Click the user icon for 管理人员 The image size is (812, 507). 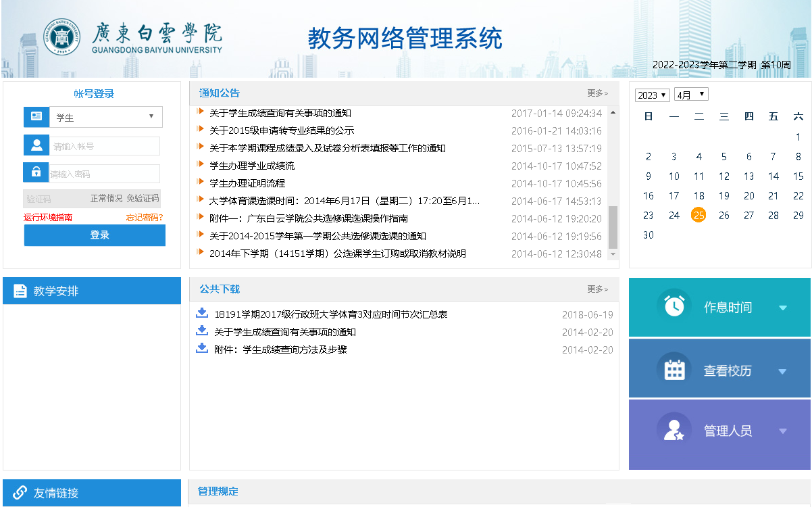tap(674, 431)
